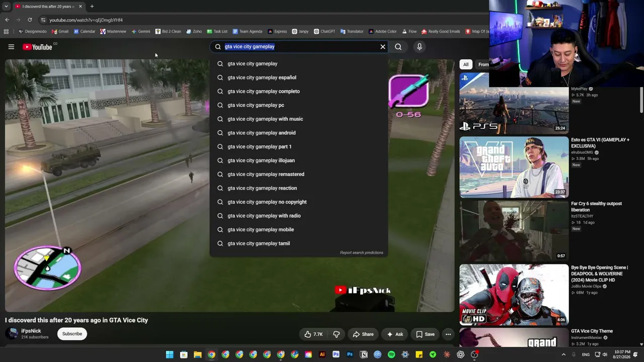Pick suggestion "gta vice city gameplay remastered"
The width and height of the screenshot is (644, 362).
(299, 174)
